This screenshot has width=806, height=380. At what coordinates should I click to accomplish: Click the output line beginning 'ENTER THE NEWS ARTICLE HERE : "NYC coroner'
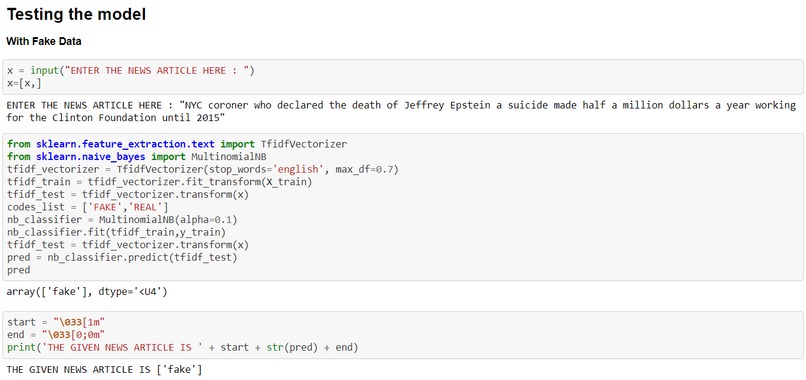click(401, 105)
